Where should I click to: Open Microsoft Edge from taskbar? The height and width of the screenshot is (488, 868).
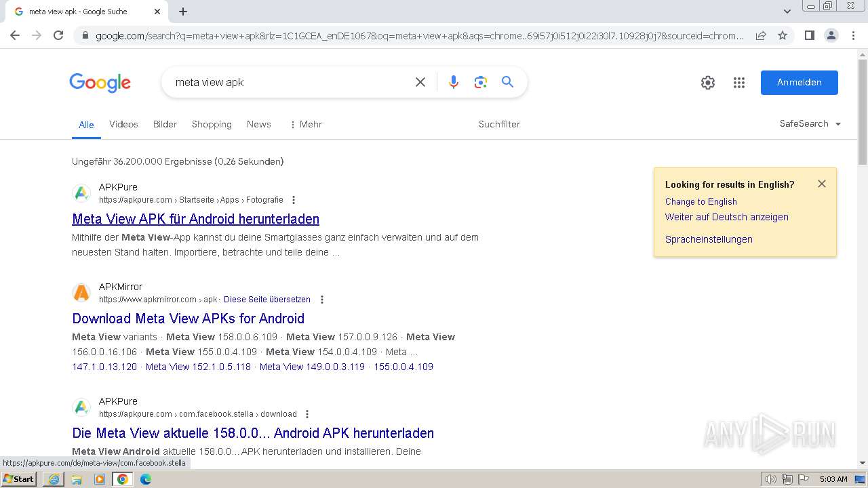coord(146,479)
